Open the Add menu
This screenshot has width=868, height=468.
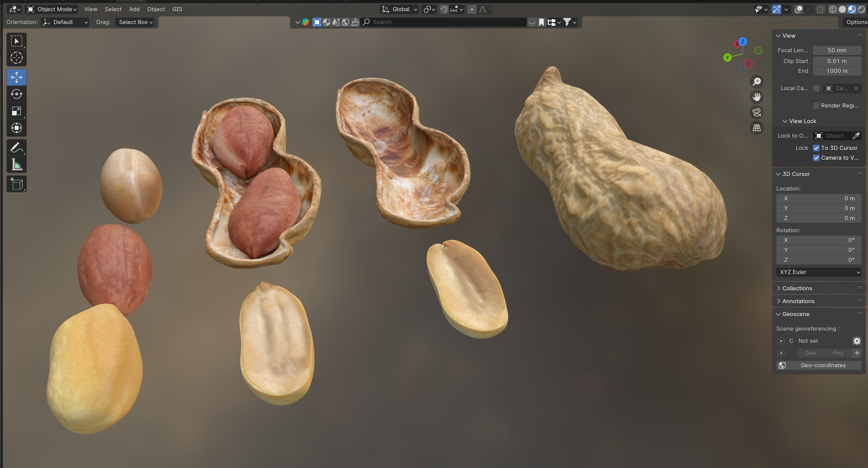(134, 9)
